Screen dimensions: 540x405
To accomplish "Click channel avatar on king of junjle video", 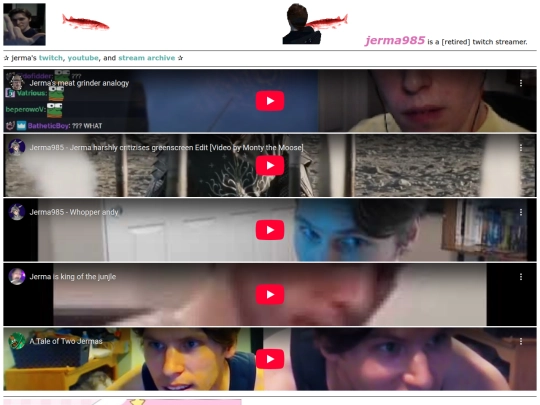I will (x=17, y=277).
